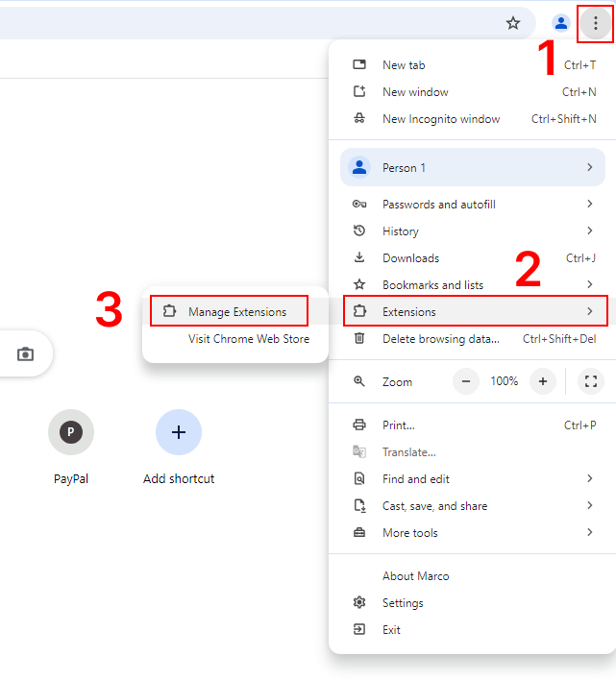The image size is (616, 680).
Task: Open Settings from the menu
Action: [x=473, y=602]
